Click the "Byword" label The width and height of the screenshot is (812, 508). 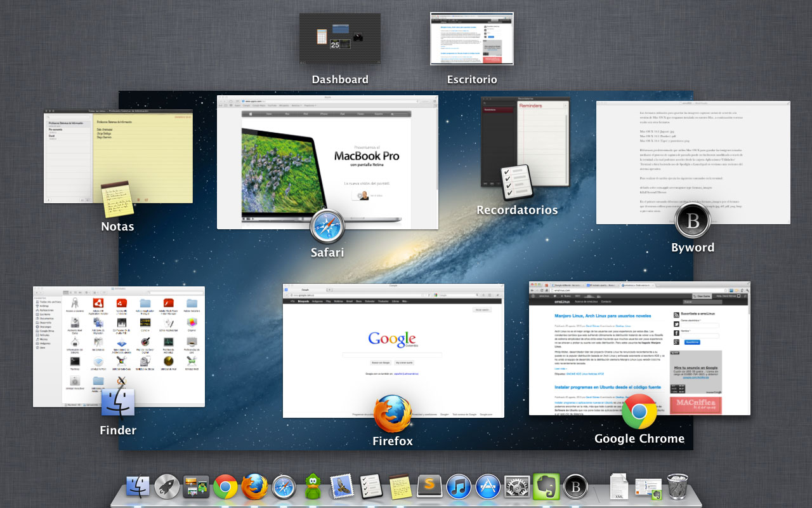tap(693, 248)
